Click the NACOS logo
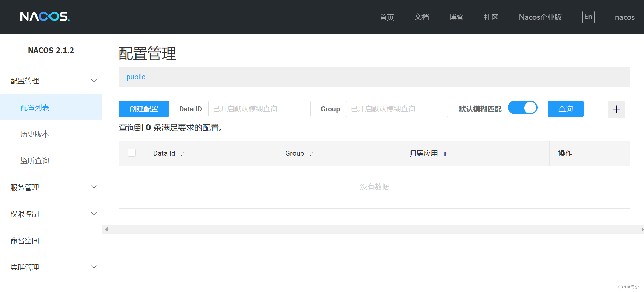This screenshot has width=644, height=292. pyautogui.click(x=45, y=16)
